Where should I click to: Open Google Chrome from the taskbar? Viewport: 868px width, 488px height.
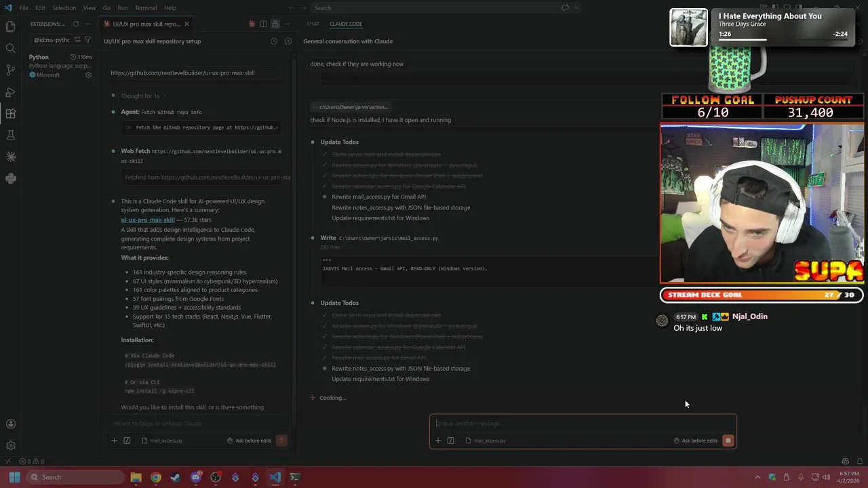tap(156, 477)
